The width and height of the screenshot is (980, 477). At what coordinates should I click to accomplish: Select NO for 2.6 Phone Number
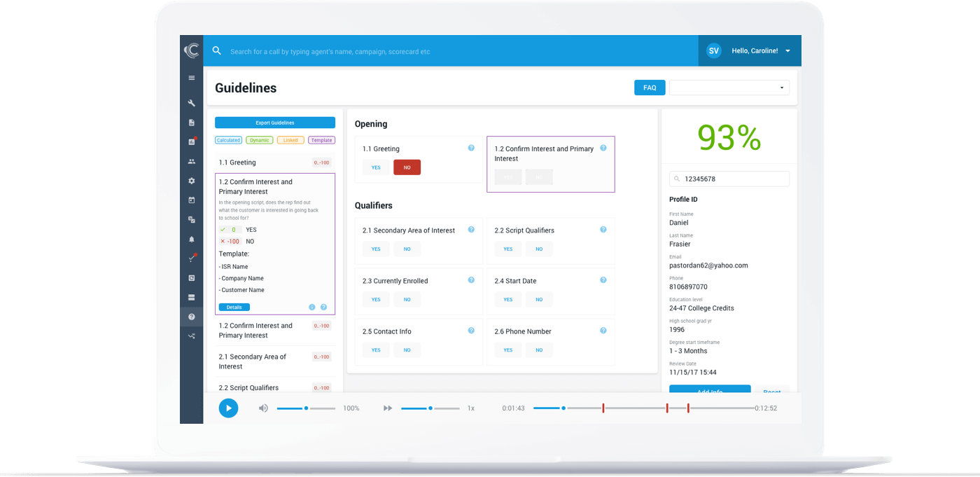(x=539, y=350)
